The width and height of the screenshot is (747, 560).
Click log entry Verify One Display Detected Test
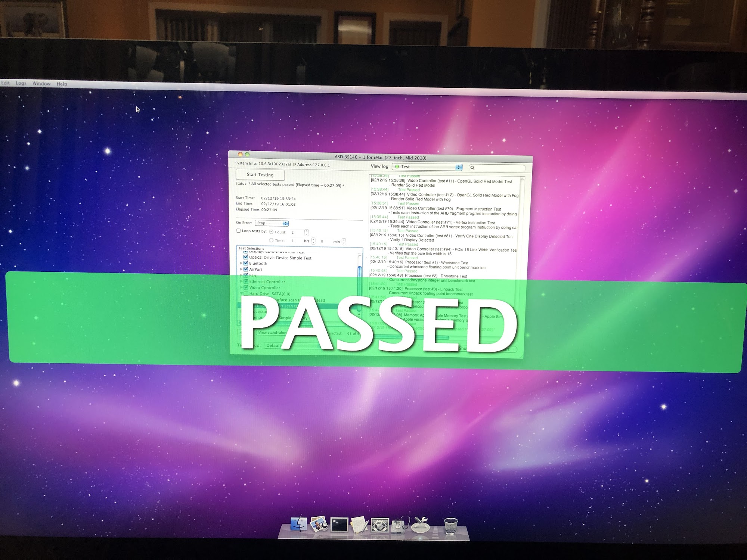(442, 236)
